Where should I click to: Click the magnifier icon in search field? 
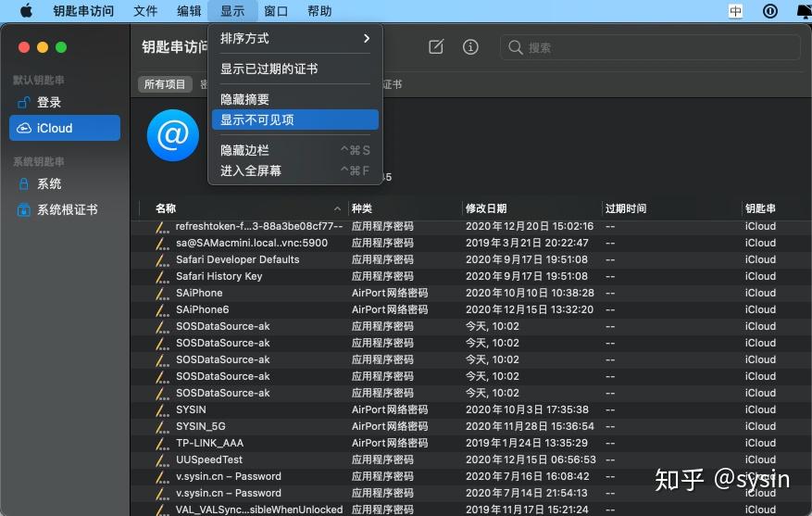(516, 47)
